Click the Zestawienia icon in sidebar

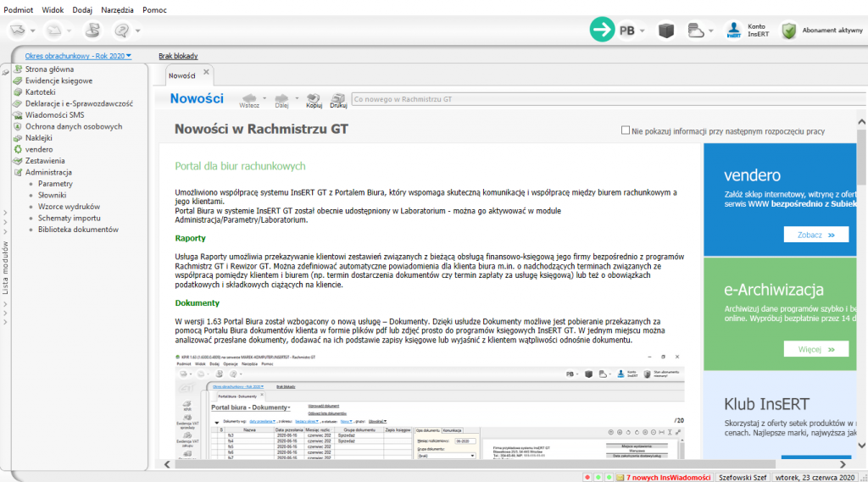[18, 160]
